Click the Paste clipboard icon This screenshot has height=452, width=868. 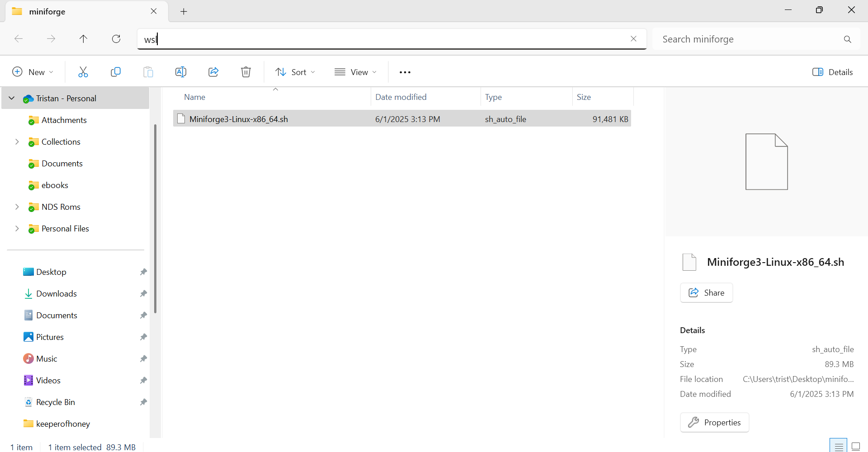tap(148, 72)
